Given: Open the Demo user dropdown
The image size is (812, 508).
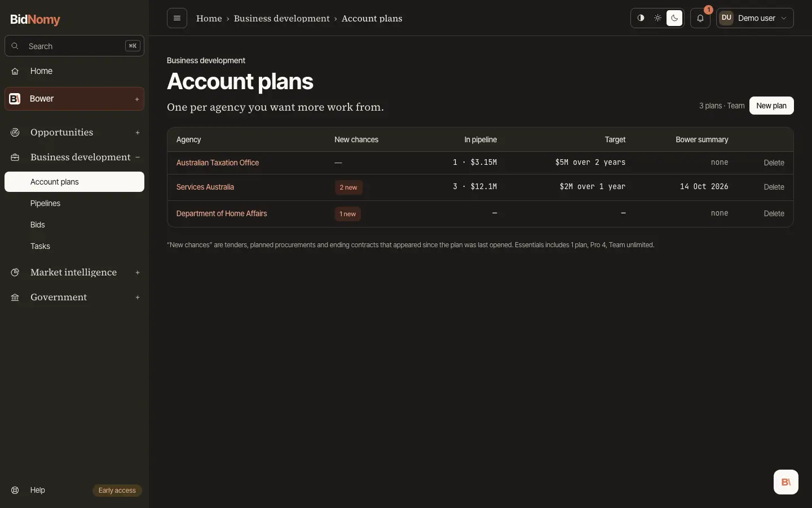Looking at the screenshot, I should click(x=755, y=18).
